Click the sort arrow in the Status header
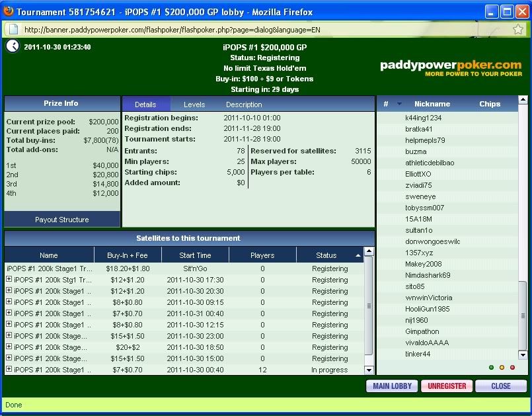Image resolution: width=532 pixels, height=416 pixels. [x=358, y=255]
